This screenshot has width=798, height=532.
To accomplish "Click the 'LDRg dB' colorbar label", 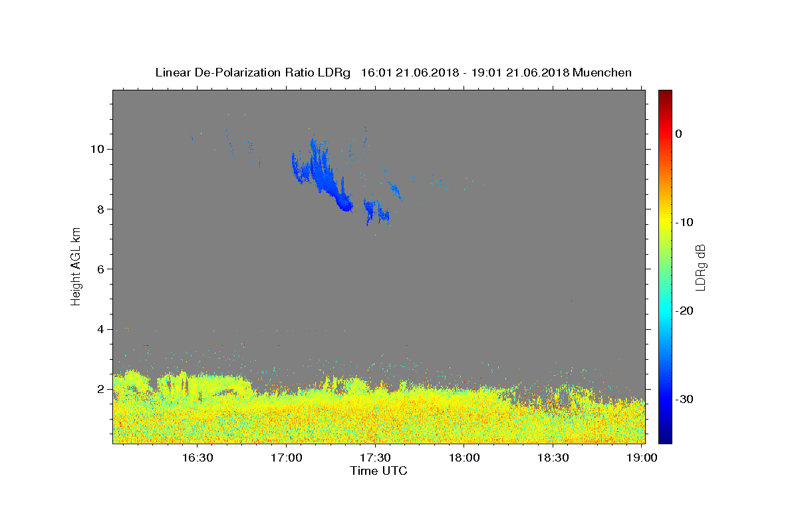I will coord(700,267).
